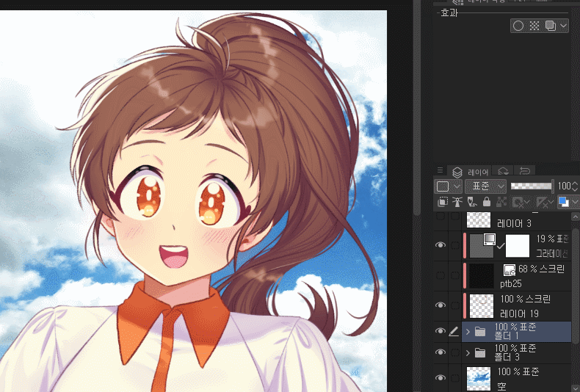Hide the 空 sky layer

click(441, 377)
